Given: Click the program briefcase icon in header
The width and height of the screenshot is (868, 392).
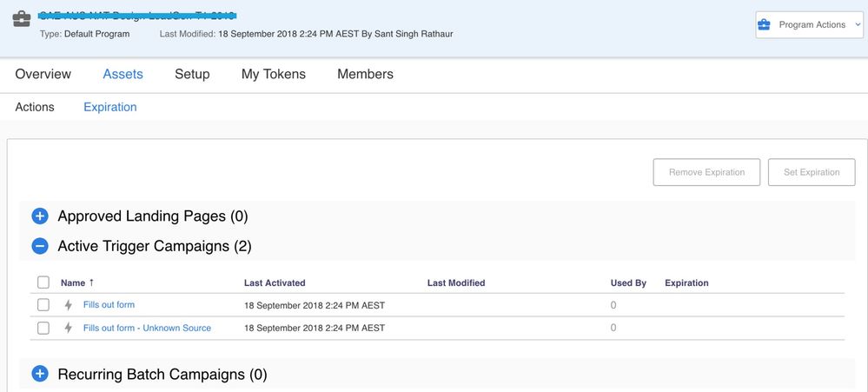Looking at the screenshot, I should coord(21,17).
